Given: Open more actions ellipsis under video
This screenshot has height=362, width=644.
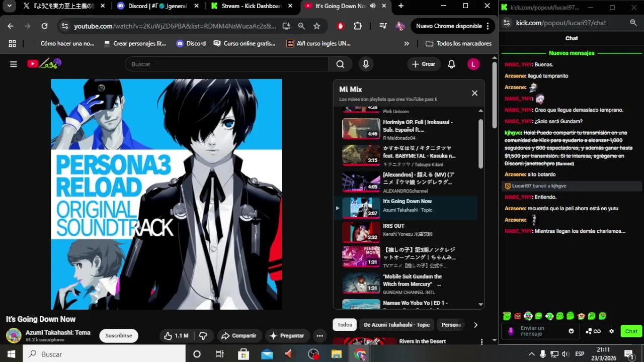Looking at the screenshot, I should pyautogui.click(x=319, y=336).
